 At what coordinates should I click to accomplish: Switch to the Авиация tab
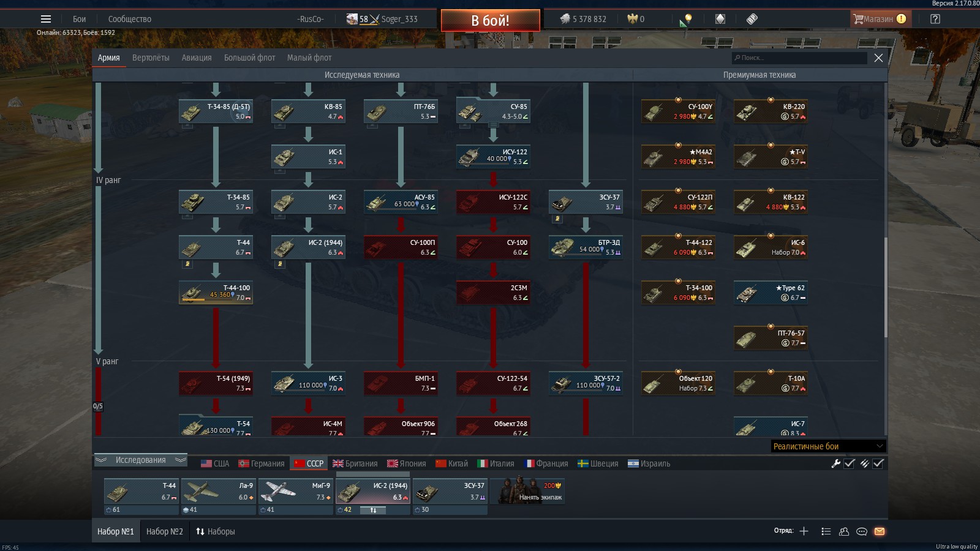coord(197,58)
